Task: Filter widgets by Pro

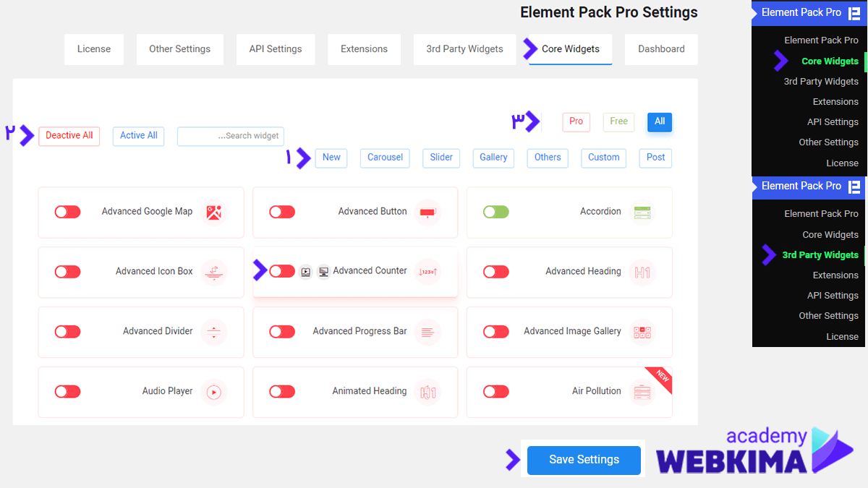Action: [x=576, y=122]
